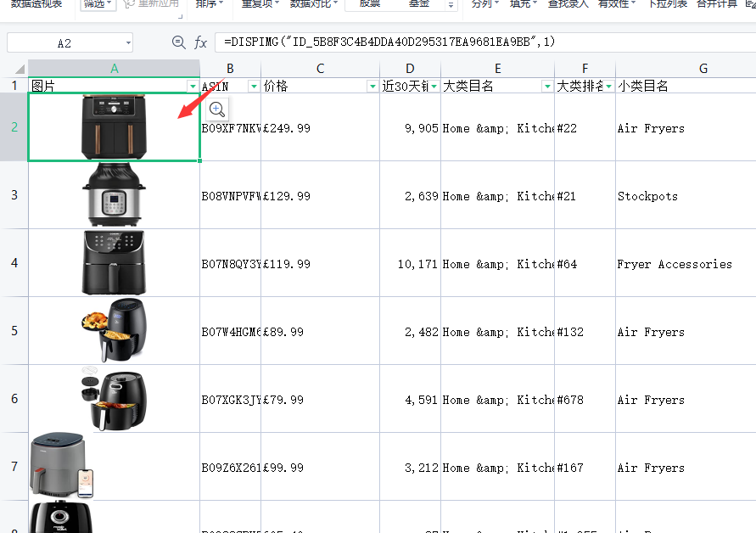Select column E header
This screenshot has width=756, height=533.
[x=497, y=69]
